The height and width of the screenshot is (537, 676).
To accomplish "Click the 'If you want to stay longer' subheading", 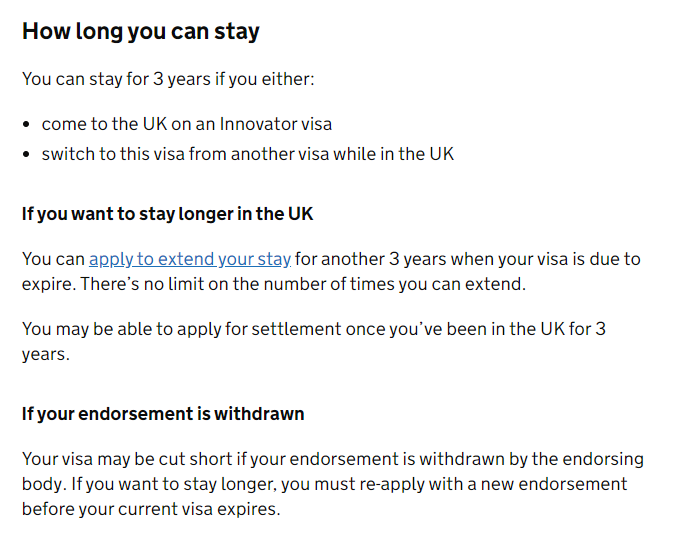I will point(167,214).
